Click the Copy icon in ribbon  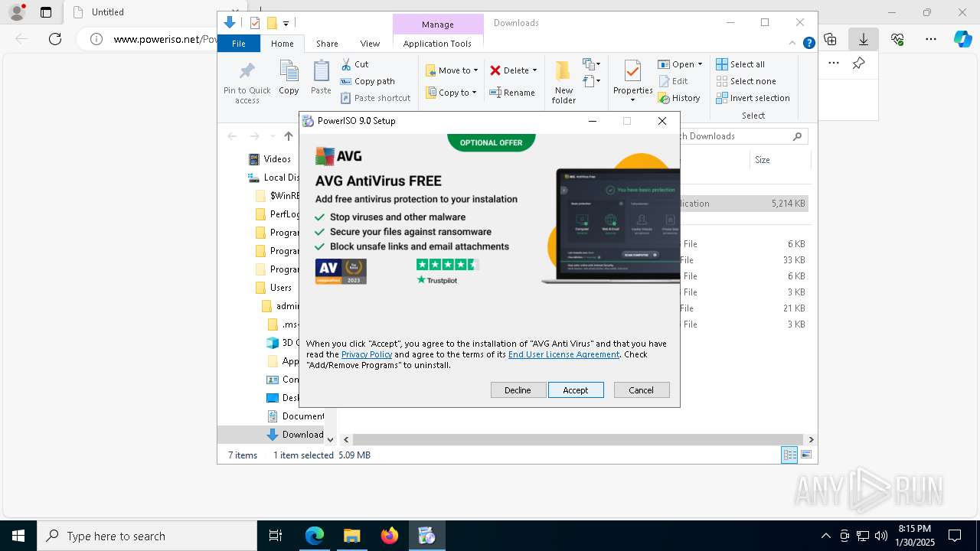[289, 77]
